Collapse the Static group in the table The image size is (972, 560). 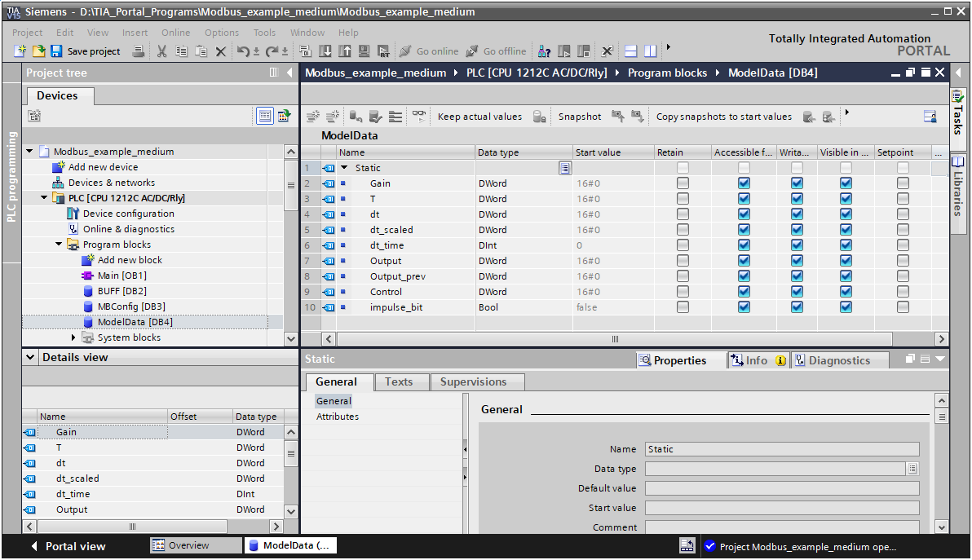tap(344, 168)
